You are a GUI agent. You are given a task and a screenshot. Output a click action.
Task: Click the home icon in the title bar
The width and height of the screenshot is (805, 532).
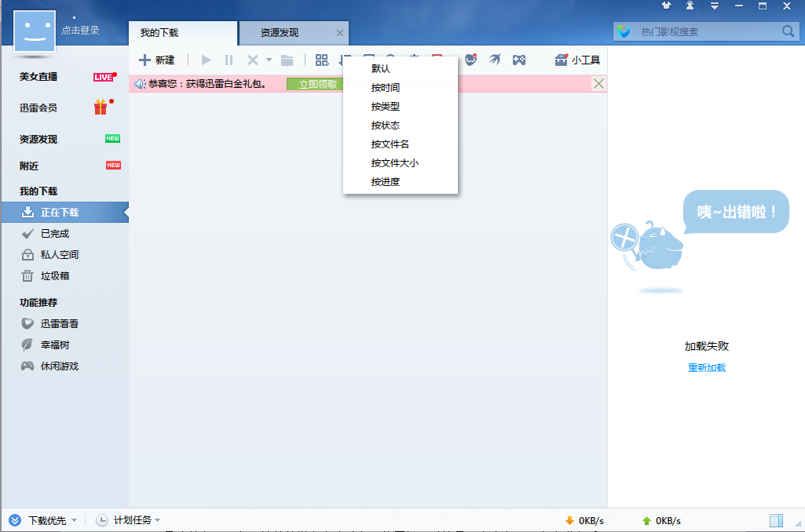(x=666, y=6)
